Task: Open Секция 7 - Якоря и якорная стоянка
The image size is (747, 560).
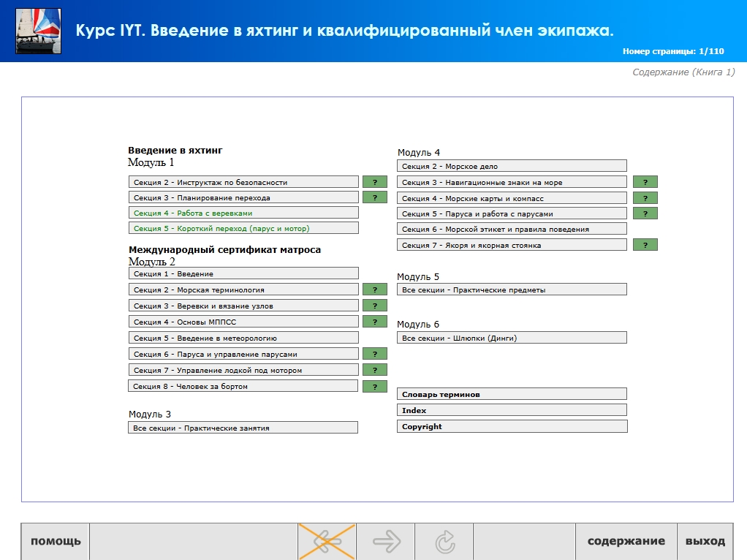Action: click(x=512, y=245)
